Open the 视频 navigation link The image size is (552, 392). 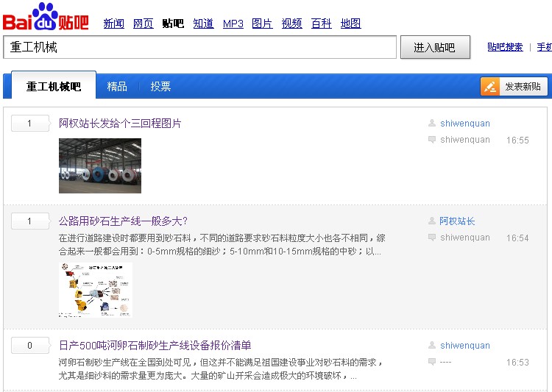(292, 24)
